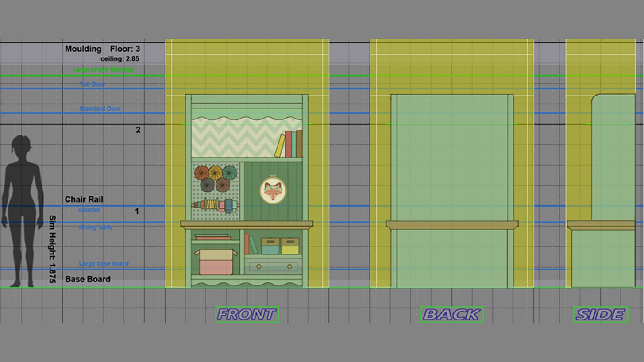
Task: Click the Large base board label
Action: (x=104, y=263)
